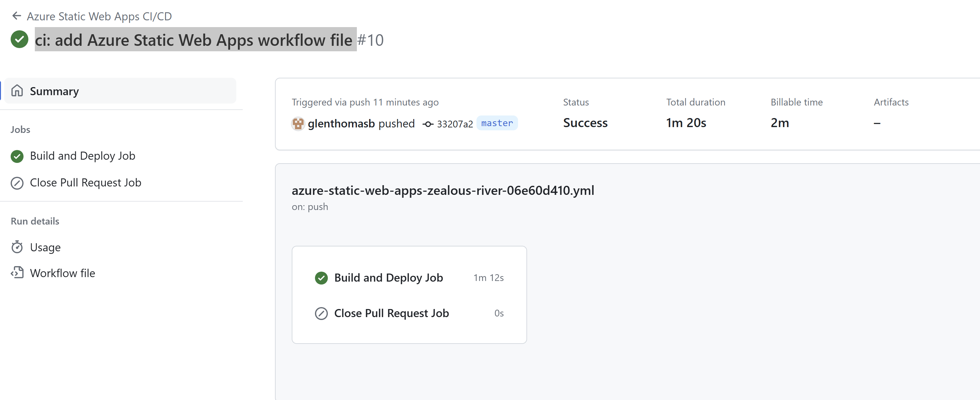Open glenthomasb user profile link
The height and width of the screenshot is (400, 980).
(341, 123)
